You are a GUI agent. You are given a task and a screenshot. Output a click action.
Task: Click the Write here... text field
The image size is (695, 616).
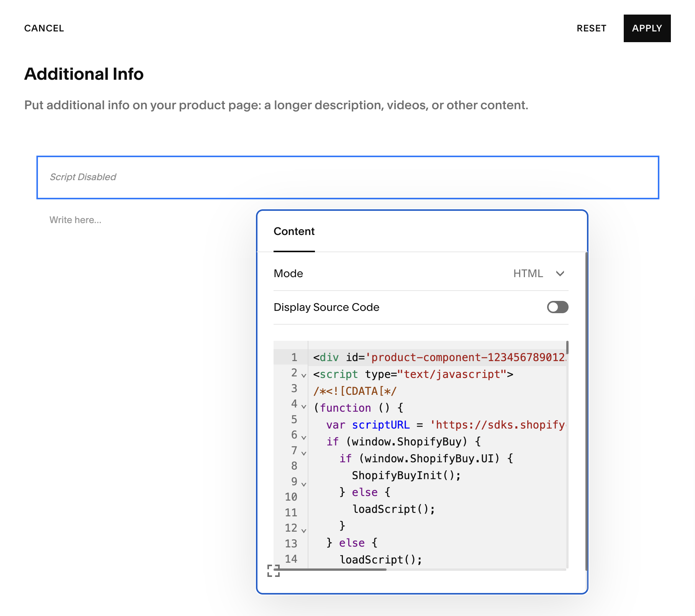point(75,220)
